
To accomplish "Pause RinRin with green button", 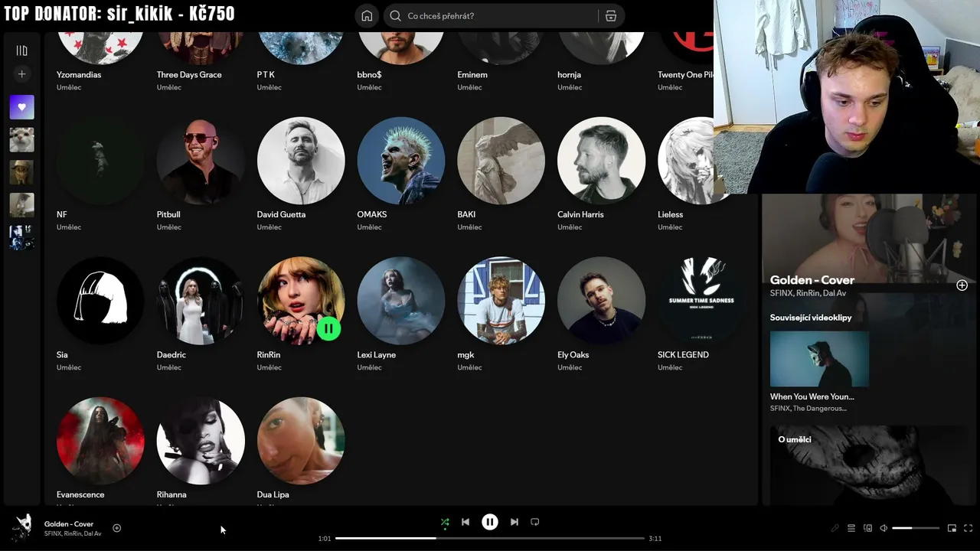I will (328, 329).
